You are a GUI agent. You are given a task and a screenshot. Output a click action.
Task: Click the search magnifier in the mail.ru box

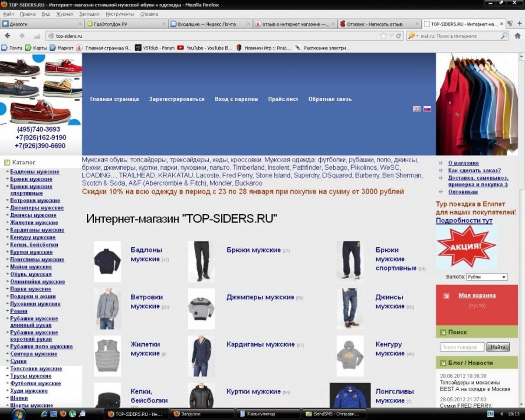pos(504,36)
